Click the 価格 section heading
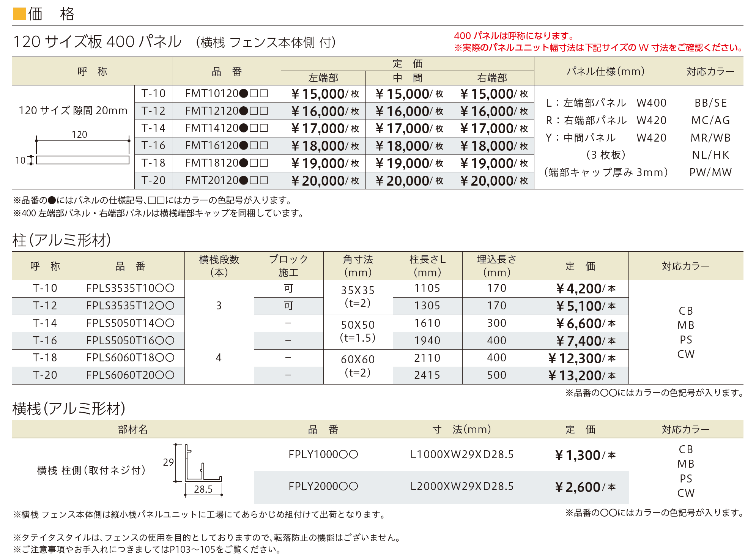Viewport: 756px width, 558px height. click(44, 14)
